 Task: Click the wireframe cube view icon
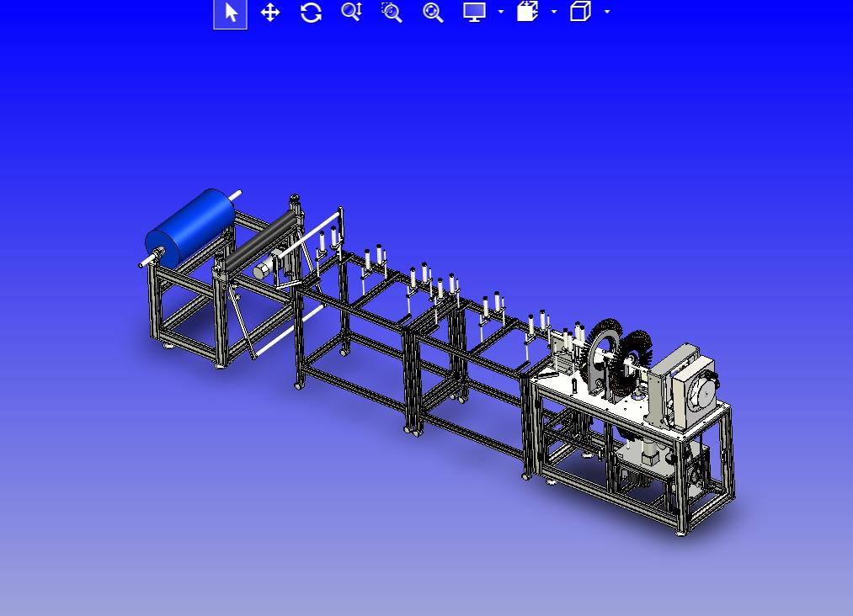coord(580,12)
